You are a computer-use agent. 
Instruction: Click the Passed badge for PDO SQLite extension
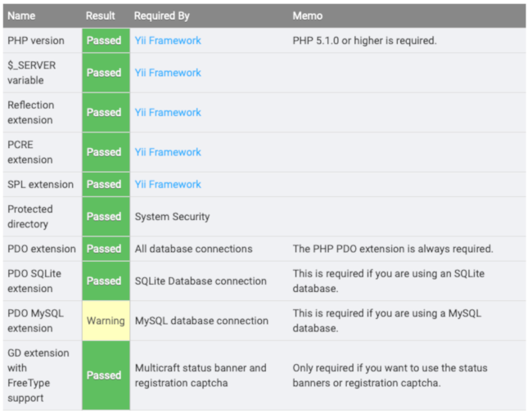pyautogui.click(x=105, y=281)
